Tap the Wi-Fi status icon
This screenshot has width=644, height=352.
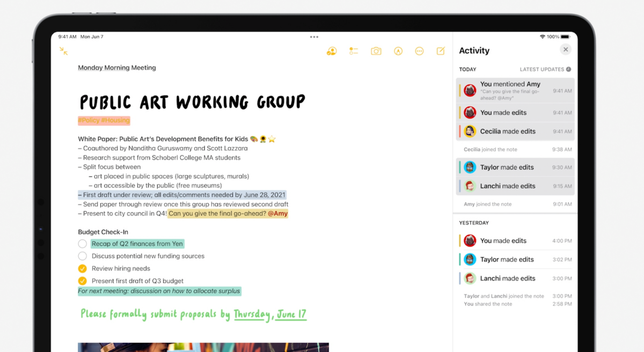click(543, 36)
